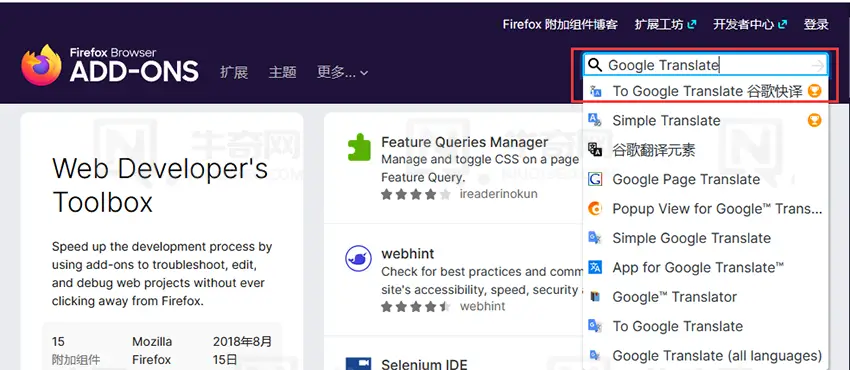Click the star rating of Feature Queries Manager
850x370 pixels.
click(415, 194)
